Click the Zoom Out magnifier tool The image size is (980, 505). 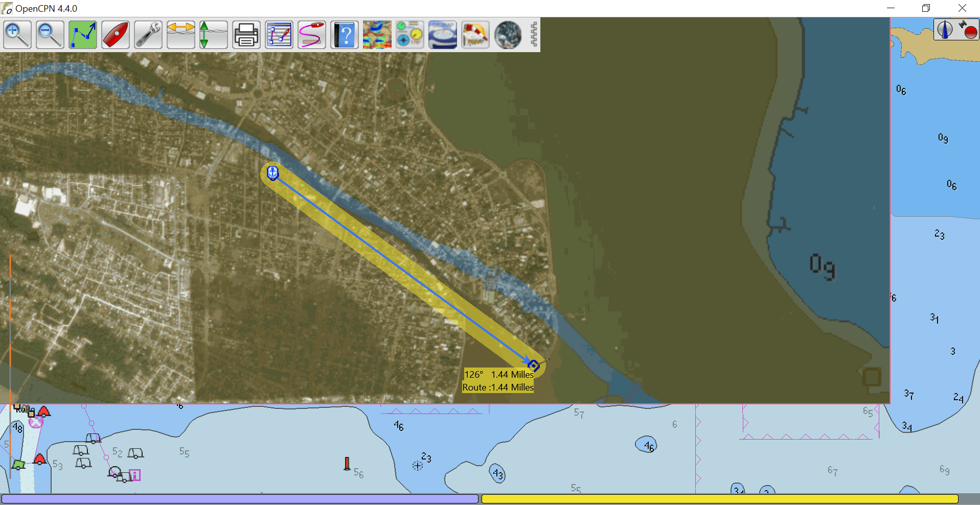point(50,35)
